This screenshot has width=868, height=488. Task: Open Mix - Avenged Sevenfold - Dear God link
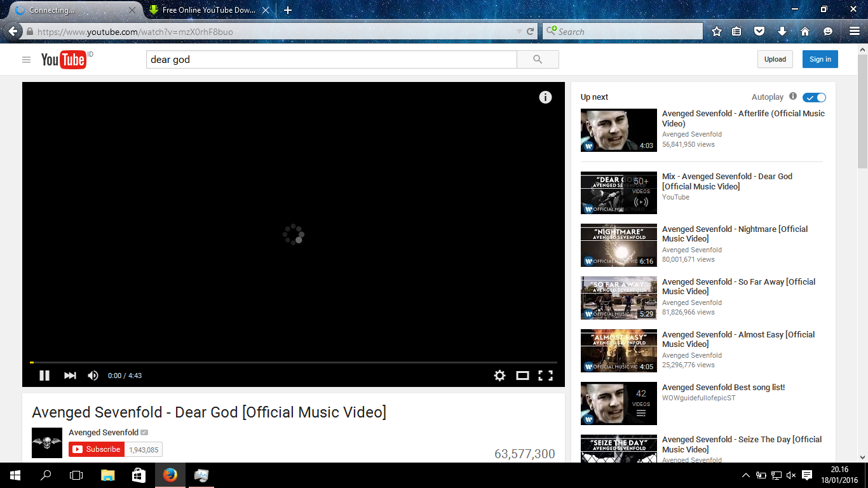[727, 181]
